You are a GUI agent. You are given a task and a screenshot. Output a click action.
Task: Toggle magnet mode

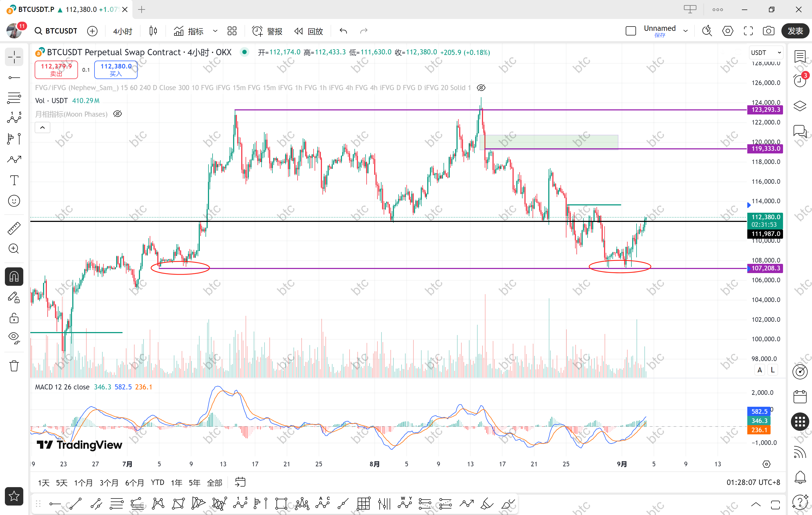[14, 277]
